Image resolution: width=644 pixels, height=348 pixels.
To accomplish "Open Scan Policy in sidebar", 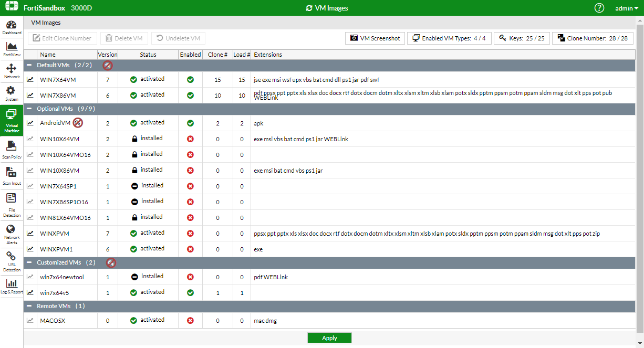I will point(12,150).
